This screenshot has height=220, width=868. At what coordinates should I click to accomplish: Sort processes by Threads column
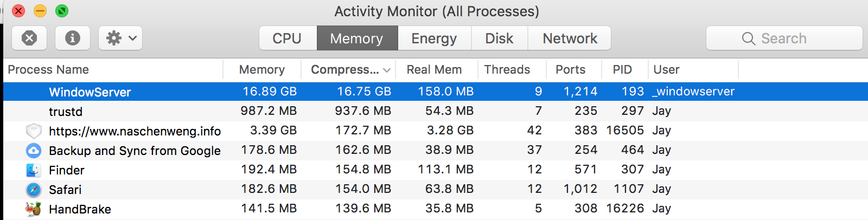pos(507,70)
